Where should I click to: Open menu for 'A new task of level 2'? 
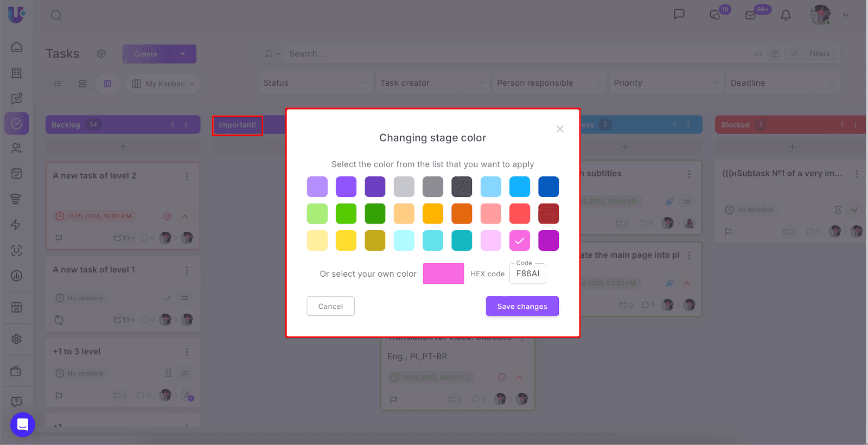click(187, 176)
